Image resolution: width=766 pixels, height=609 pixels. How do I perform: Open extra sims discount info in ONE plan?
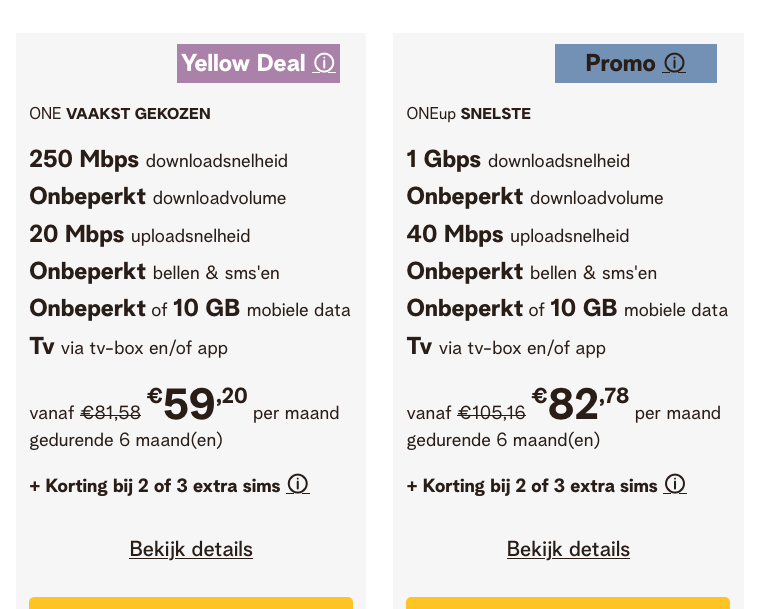pos(298,485)
